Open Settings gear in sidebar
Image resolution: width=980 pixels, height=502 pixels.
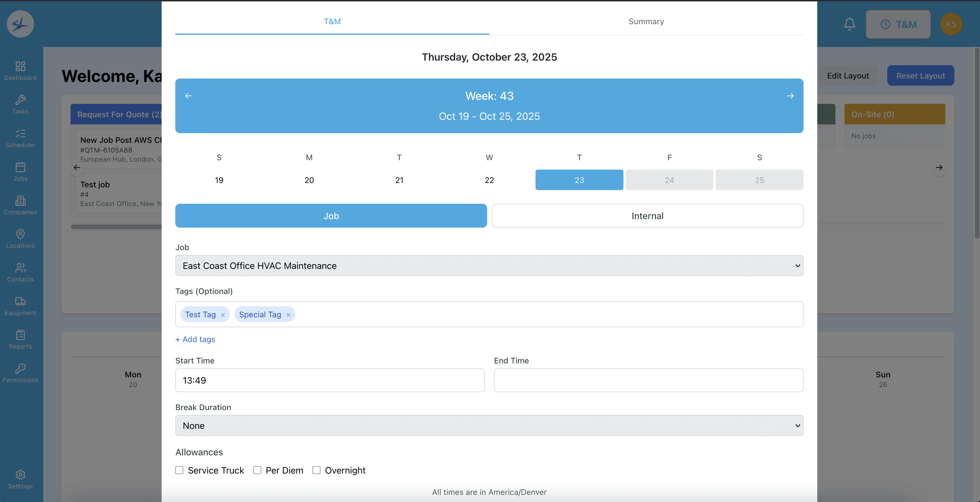(x=20, y=479)
